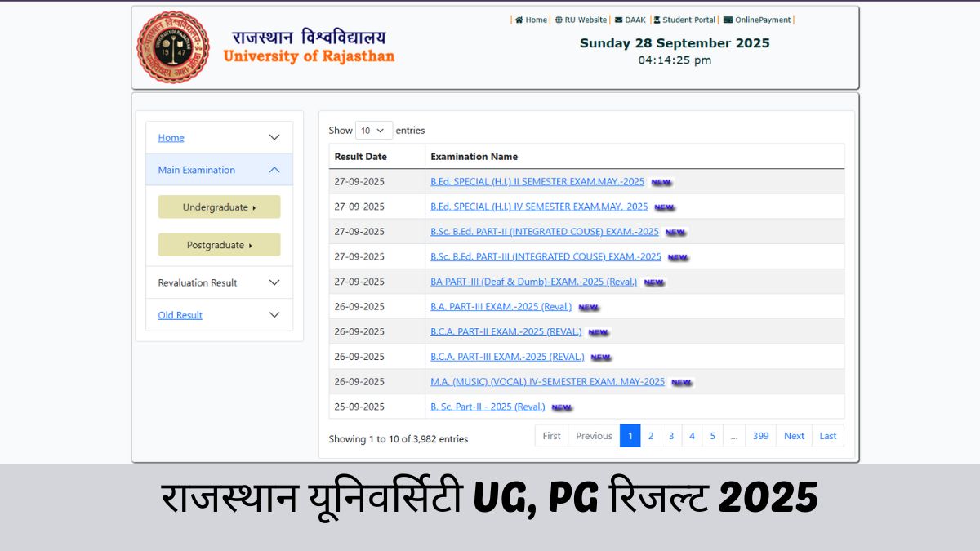
Task: Open B.A. PART-III EXAM.-2025 (Reval.) result
Action: pos(501,307)
